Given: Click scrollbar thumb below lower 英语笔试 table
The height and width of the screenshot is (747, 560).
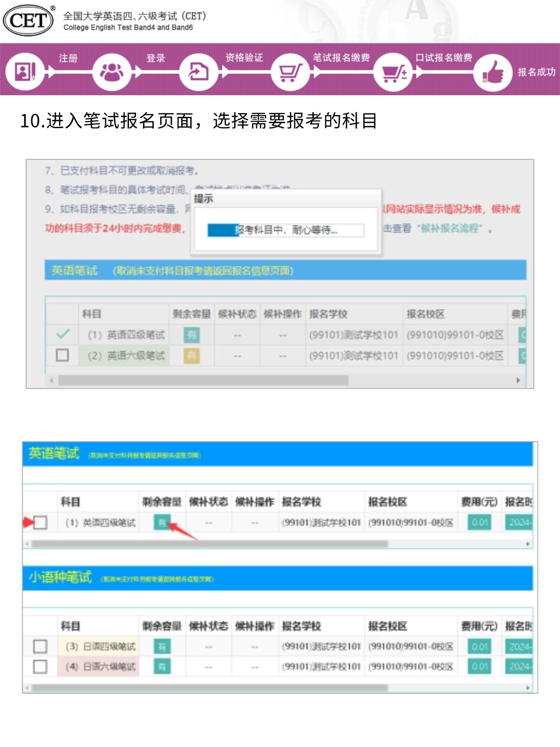Looking at the screenshot, I should click(x=210, y=544).
